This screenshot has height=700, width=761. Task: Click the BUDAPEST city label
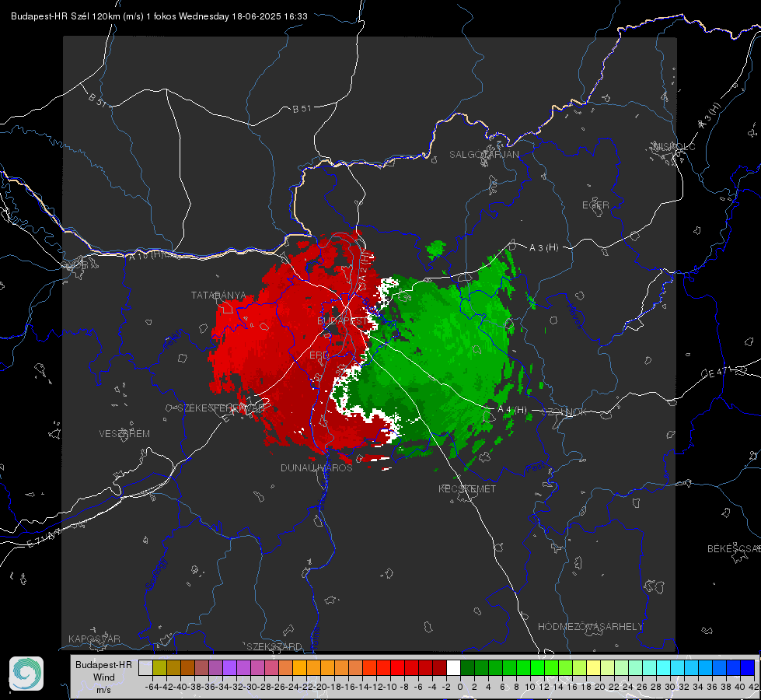click(x=343, y=321)
